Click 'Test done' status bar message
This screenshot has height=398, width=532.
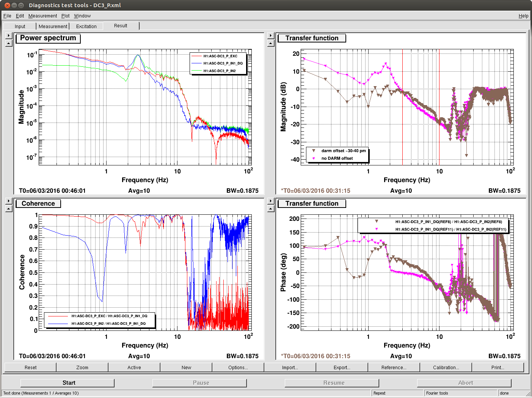tap(41, 393)
